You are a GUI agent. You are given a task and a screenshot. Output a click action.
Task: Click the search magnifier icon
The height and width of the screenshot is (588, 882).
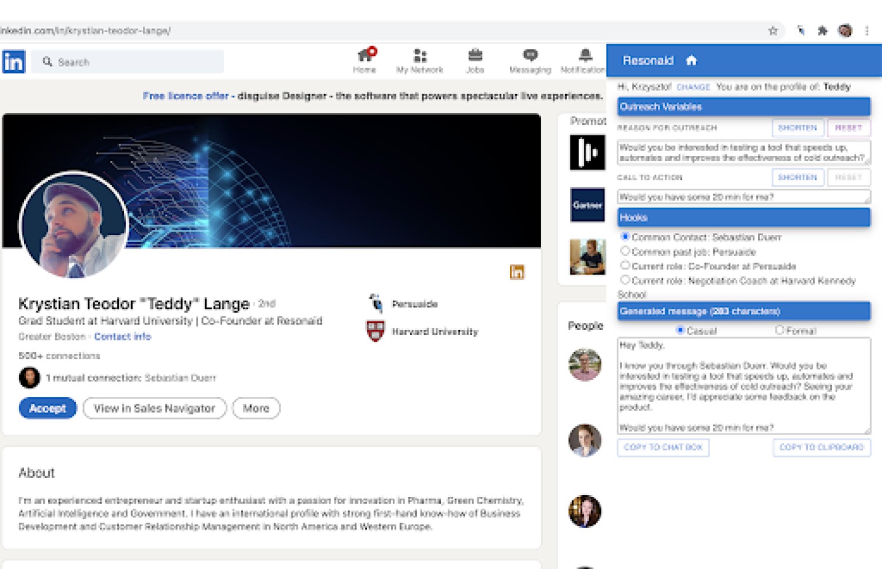(48, 62)
